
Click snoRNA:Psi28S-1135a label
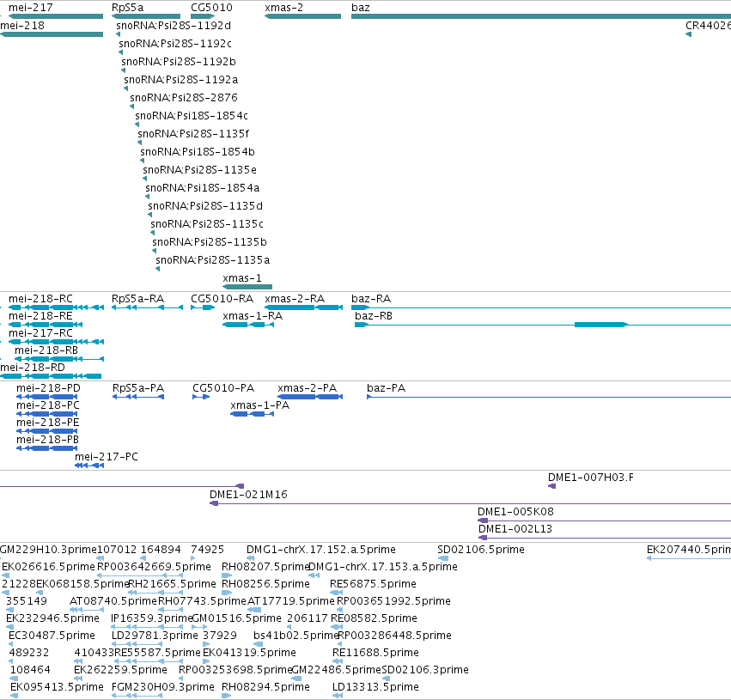212,260
